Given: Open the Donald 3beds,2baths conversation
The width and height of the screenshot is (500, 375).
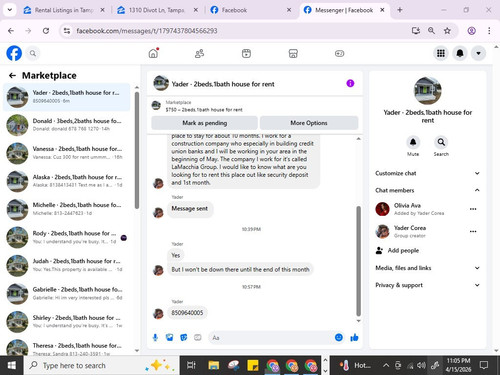Looking at the screenshot, I should (67, 125).
